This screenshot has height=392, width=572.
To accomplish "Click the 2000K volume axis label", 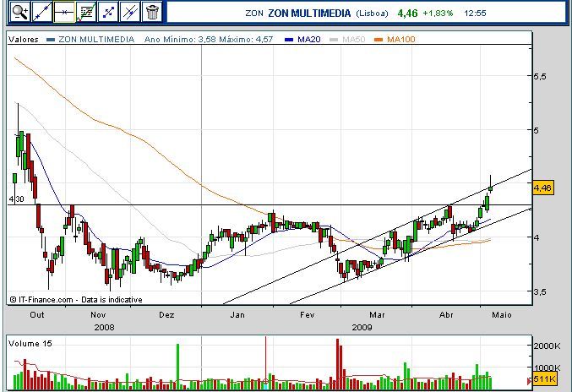I will coord(547,346).
